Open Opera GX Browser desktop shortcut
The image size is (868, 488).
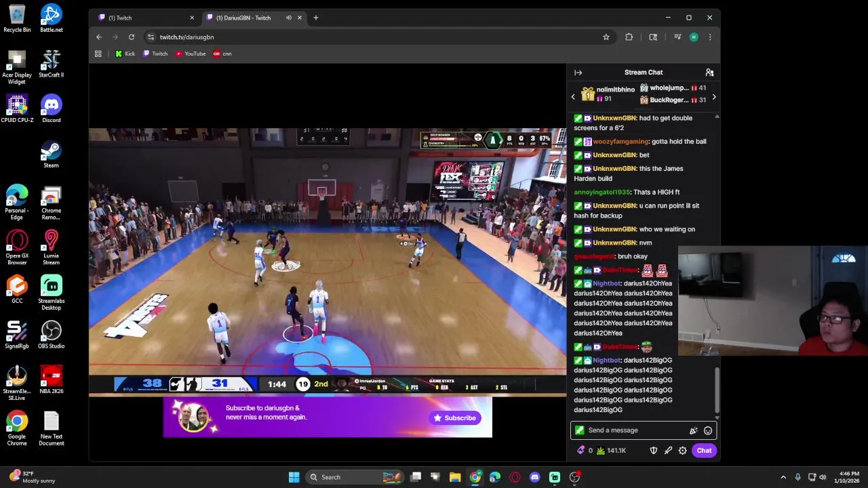[x=17, y=247]
